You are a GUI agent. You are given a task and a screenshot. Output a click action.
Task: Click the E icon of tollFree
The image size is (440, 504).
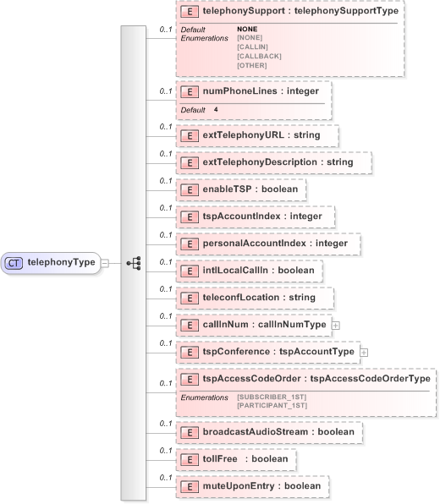pyautogui.click(x=190, y=459)
